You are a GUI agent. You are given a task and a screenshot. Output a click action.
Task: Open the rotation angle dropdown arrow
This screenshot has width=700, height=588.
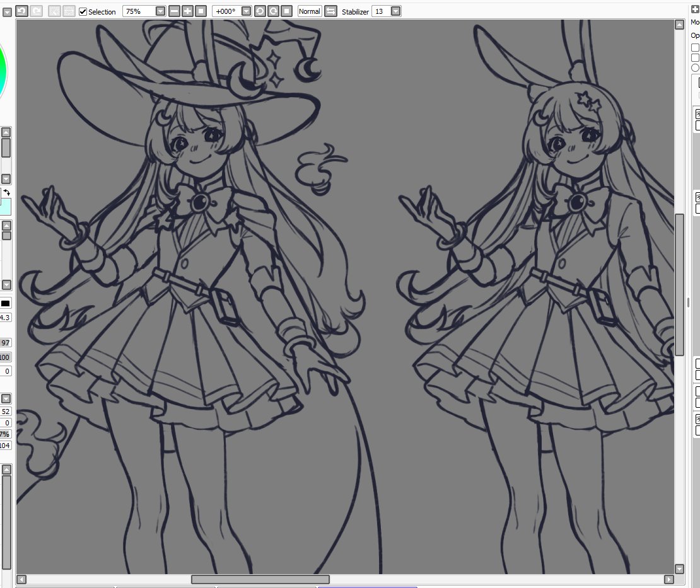pyautogui.click(x=247, y=11)
